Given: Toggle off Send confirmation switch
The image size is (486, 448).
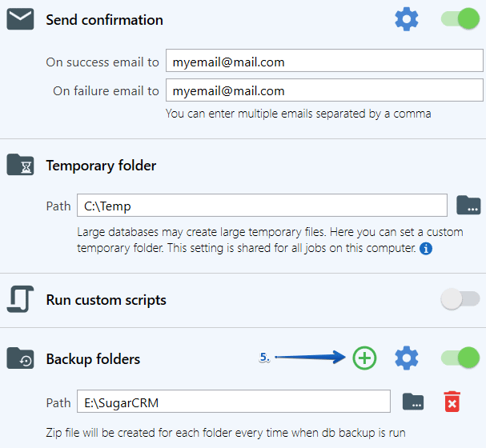Looking at the screenshot, I should click(x=460, y=19).
